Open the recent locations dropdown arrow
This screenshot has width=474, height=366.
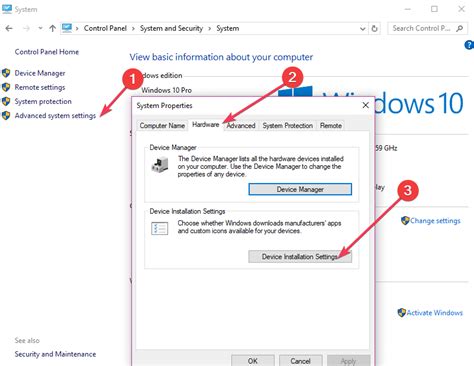click(40, 28)
